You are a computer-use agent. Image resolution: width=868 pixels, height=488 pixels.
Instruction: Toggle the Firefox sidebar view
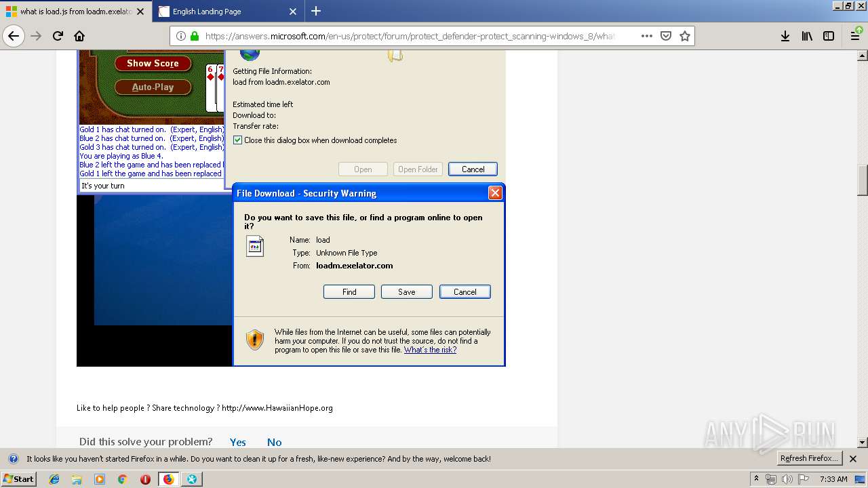coord(829,36)
